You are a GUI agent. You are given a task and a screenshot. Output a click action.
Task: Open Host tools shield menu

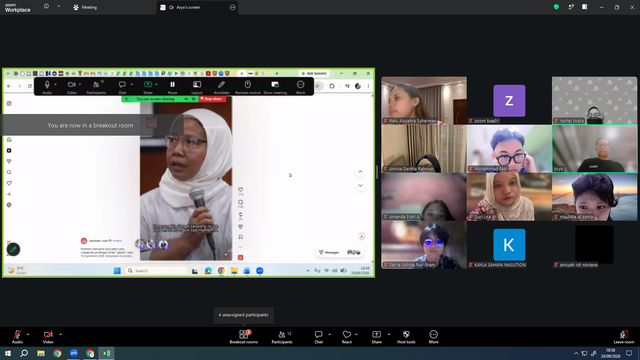click(x=406, y=337)
